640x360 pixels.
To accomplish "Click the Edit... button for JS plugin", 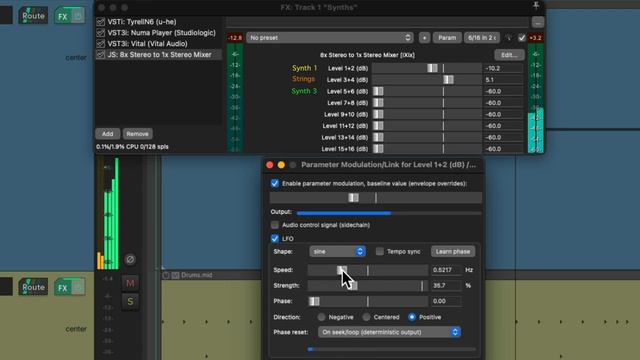I will pyautogui.click(x=509, y=55).
